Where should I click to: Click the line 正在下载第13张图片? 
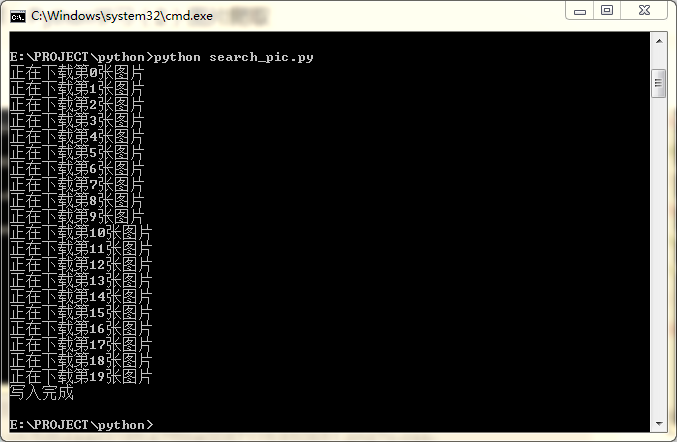pos(81,281)
